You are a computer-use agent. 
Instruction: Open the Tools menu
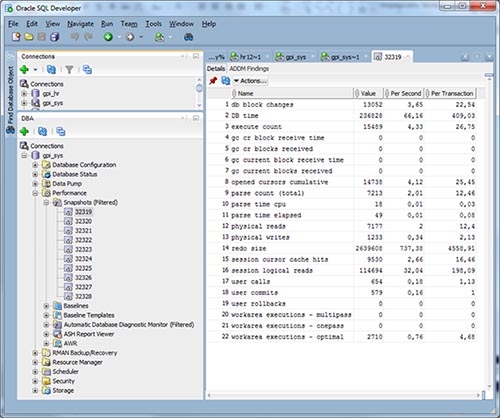pos(153,24)
